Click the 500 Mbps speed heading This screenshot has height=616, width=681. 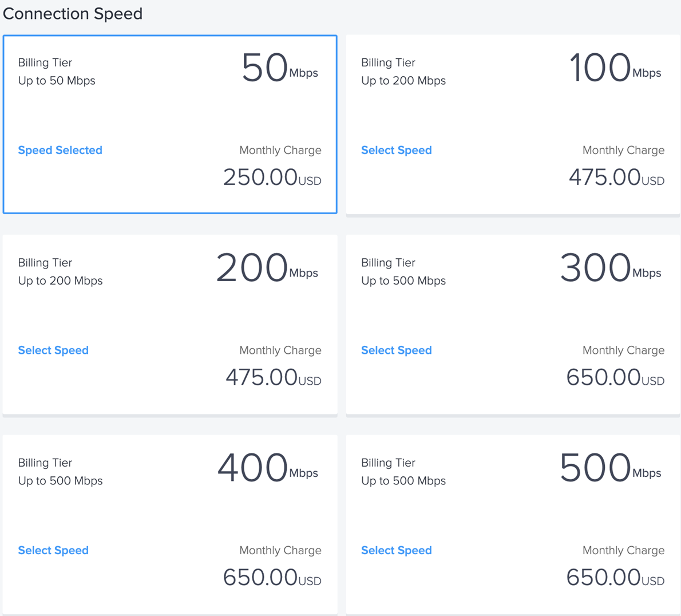coord(611,467)
